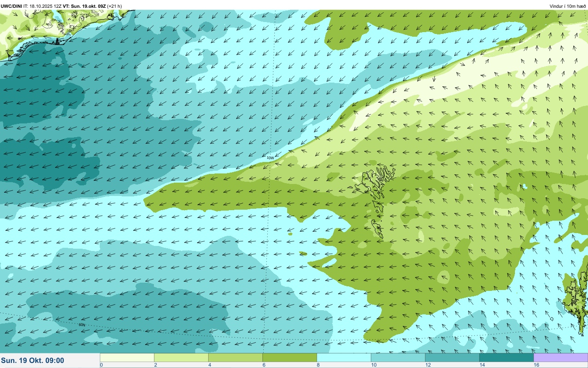Click the 14-16 dark teal legend swatch
This screenshot has height=368, width=588.
pyautogui.click(x=506, y=357)
